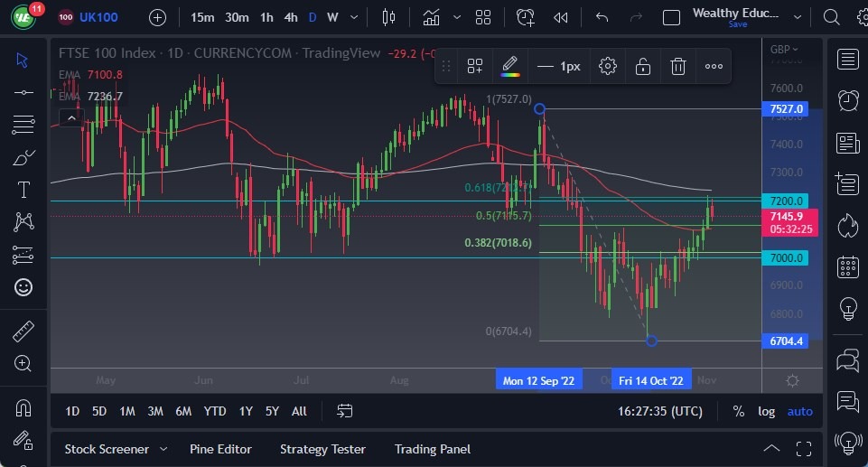The height and width of the screenshot is (467, 868).
Task: Switch to the 30m timeframe
Action: 237,18
